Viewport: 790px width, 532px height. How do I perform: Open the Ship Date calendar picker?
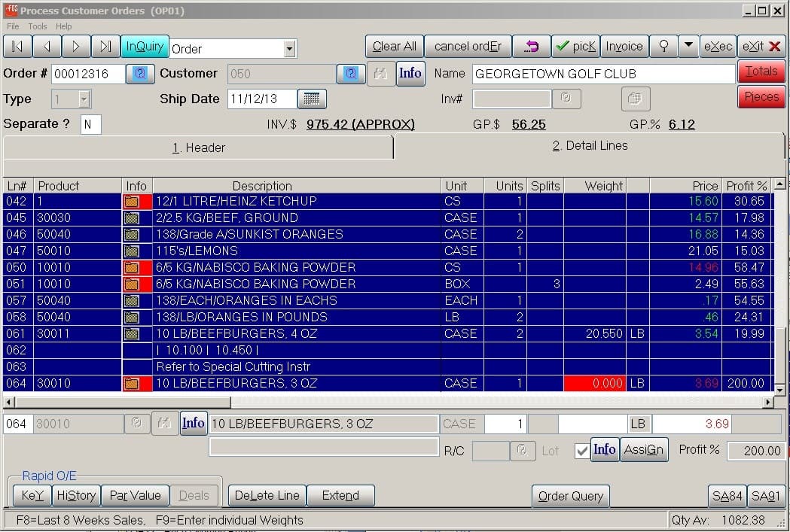point(312,99)
